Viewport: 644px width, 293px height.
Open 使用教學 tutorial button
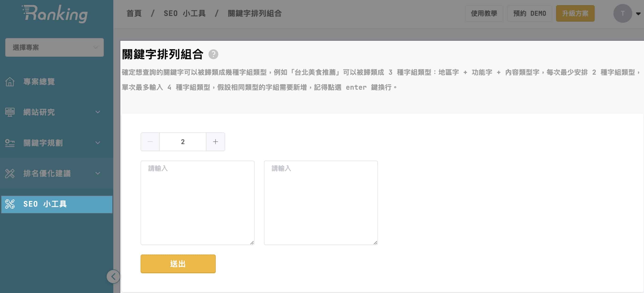click(x=484, y=13)
